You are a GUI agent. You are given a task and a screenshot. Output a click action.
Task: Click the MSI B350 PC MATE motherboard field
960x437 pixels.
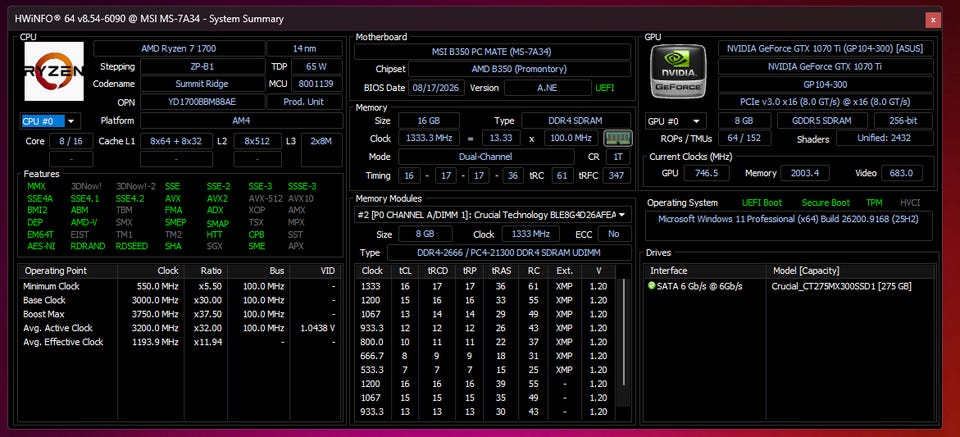pos(492,52)
